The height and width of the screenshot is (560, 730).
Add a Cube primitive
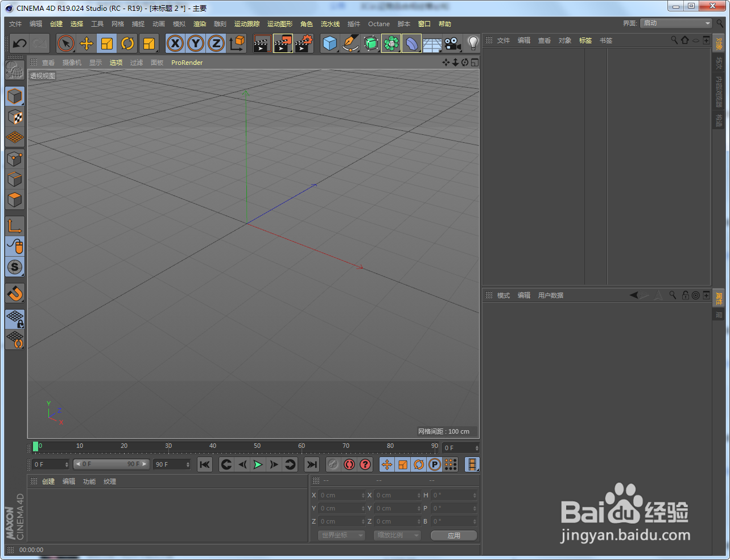(329, 44)
